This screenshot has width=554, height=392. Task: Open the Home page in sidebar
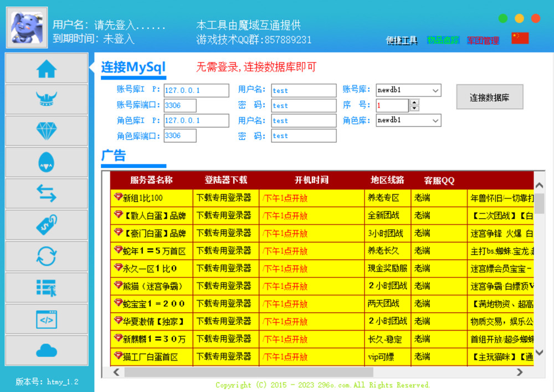coord(47,69)
